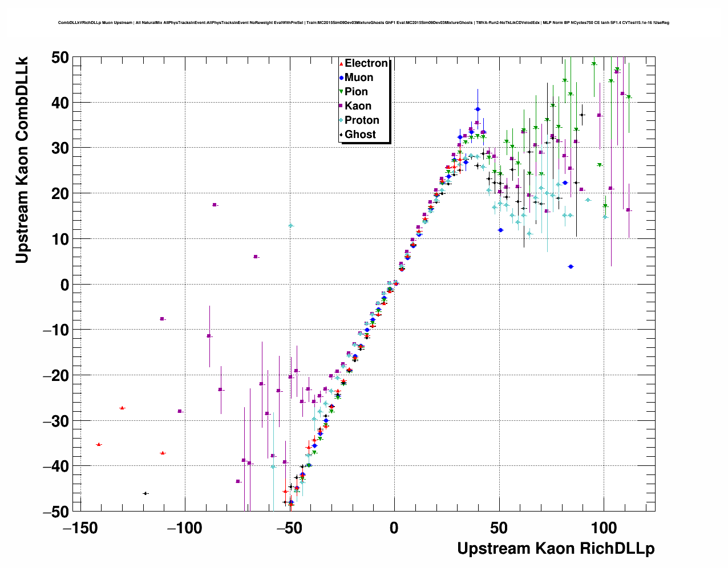Viewport: 728px width, 568px height.
Task: Click the y-axis tick label −10
Action: [x=55, y=330]
